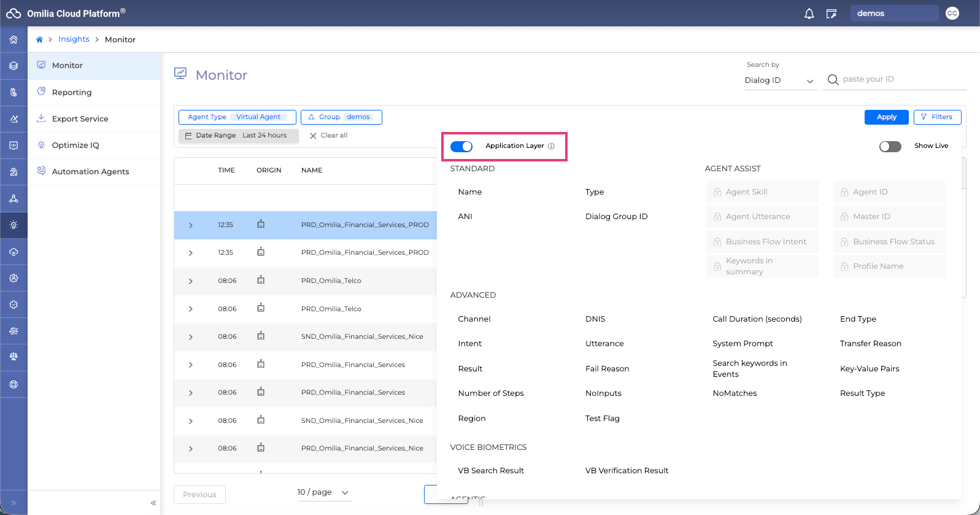Open the 10 / page dropdown
Screen dimensions: 980x515
tap(323, 492)
